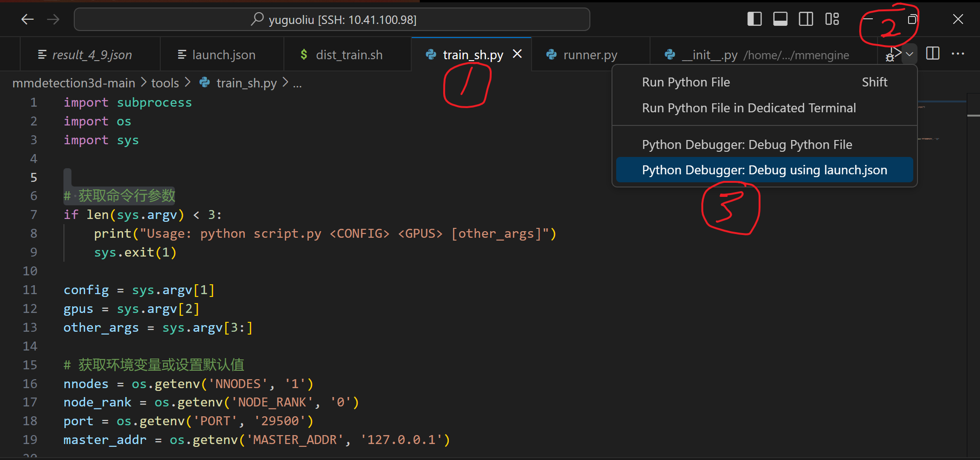Open the More Actions ellipsis in editor toolbar
The height and width of the screenshot is (460, 980).
958,54
